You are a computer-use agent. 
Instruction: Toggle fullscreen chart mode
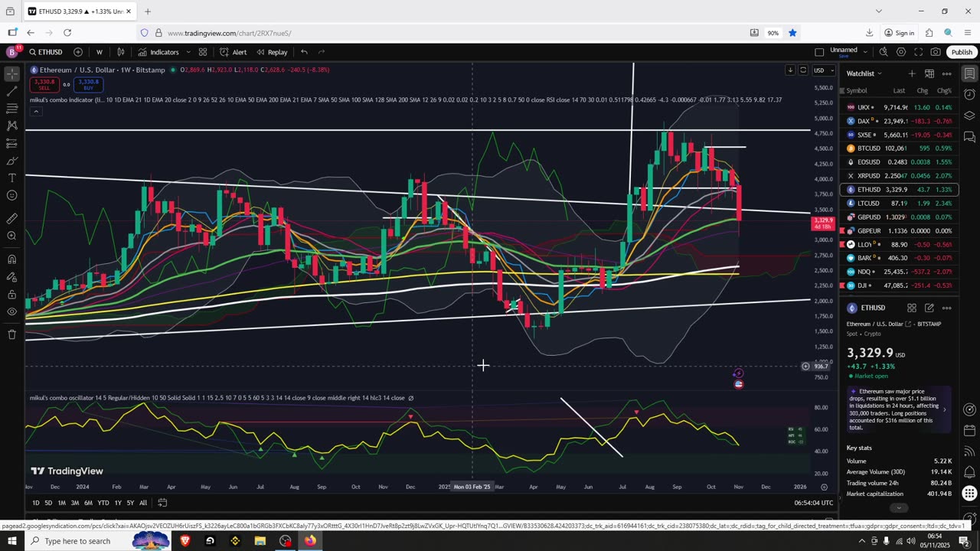pyautogui.click(x=918, y=52)
